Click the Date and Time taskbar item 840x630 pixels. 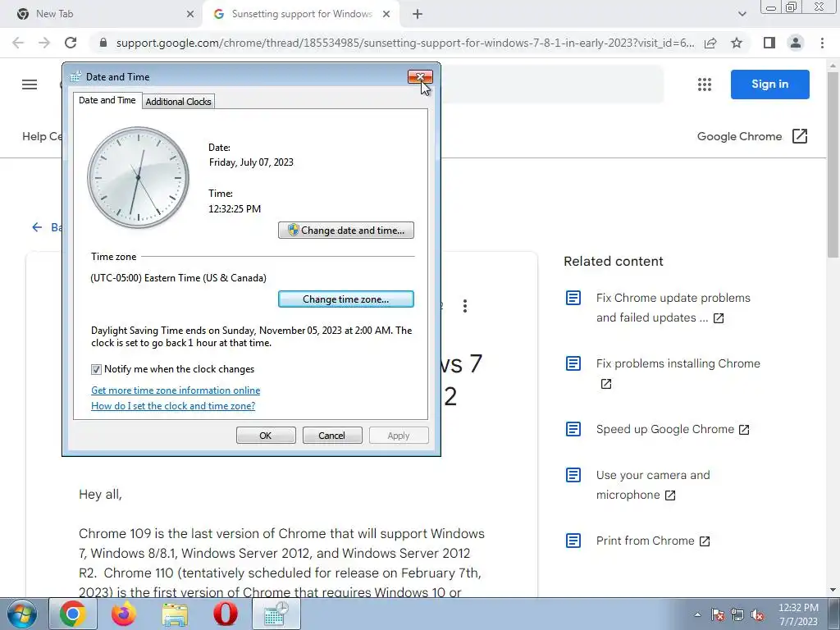pos(276,614)
